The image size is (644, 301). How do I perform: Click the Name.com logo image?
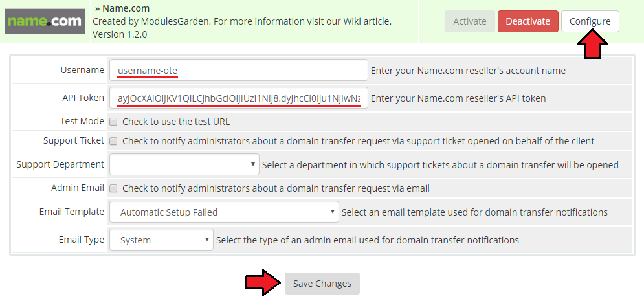pos(45,21)
